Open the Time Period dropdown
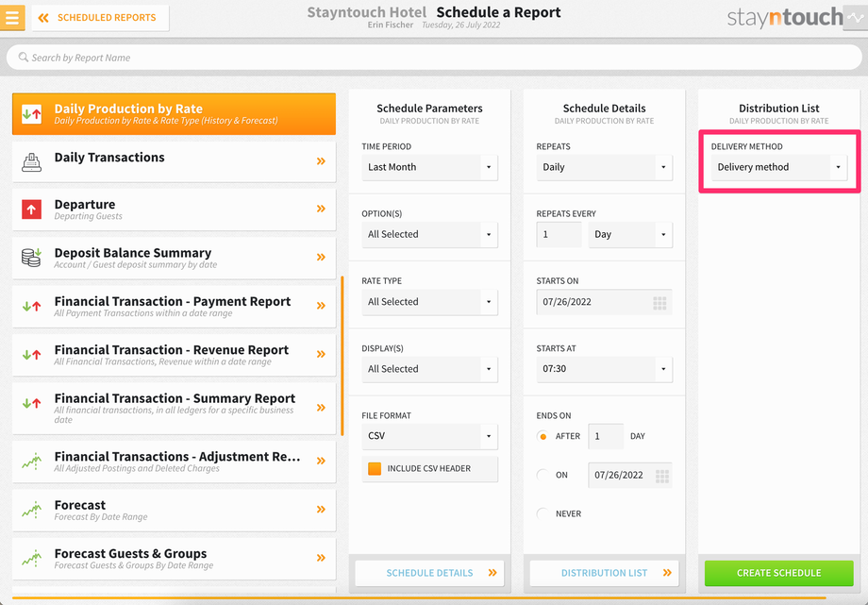Screen dimensions: 868x605 click(x=429, y=167)
